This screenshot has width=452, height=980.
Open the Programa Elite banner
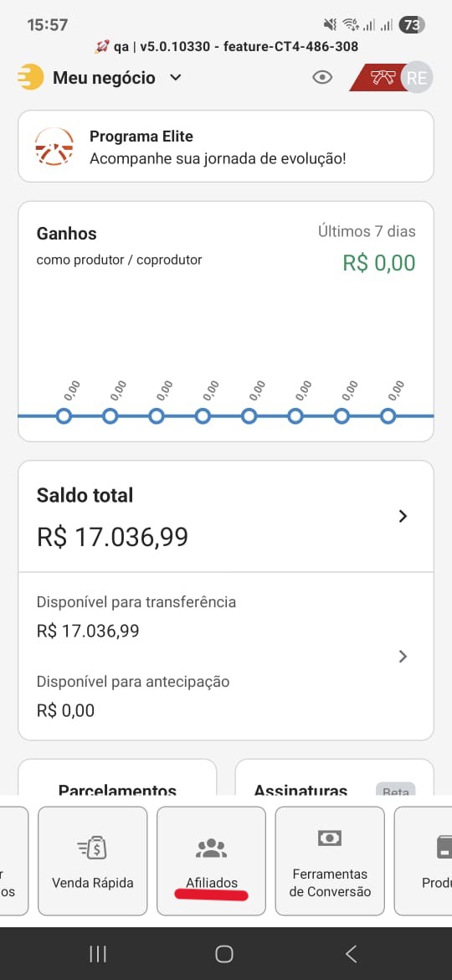(x=226, y=147)
